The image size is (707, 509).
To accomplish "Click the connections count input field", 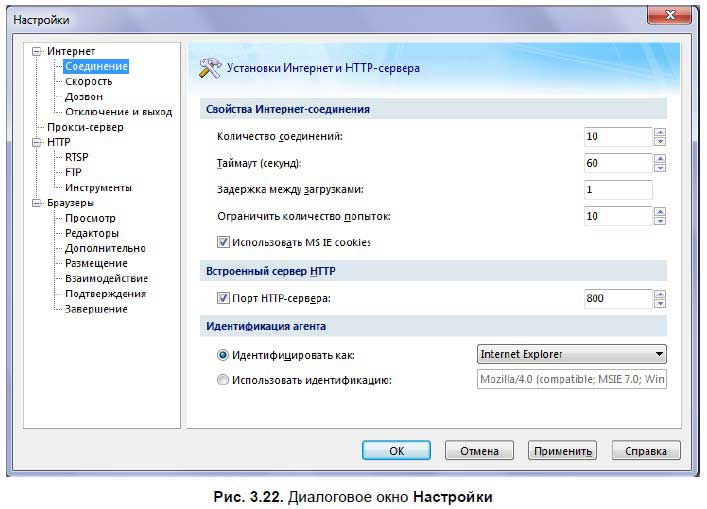I will 618,137.
